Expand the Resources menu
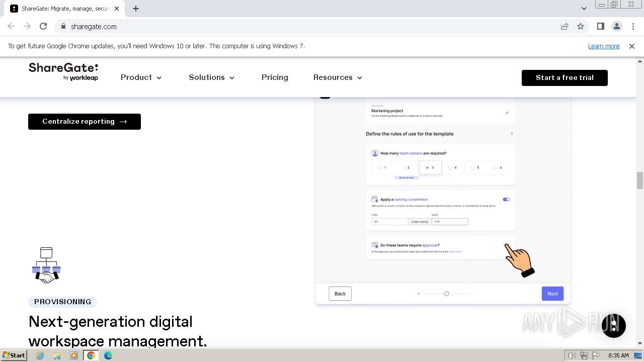Viewport: 644px width, 362px height. pyautogui.click(x=338, y=77)
